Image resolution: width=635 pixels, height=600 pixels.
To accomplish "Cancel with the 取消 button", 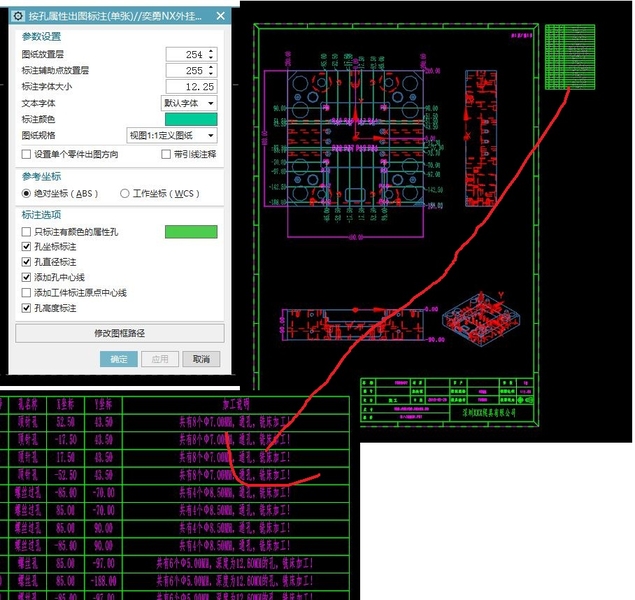I will tap(201, 359).
